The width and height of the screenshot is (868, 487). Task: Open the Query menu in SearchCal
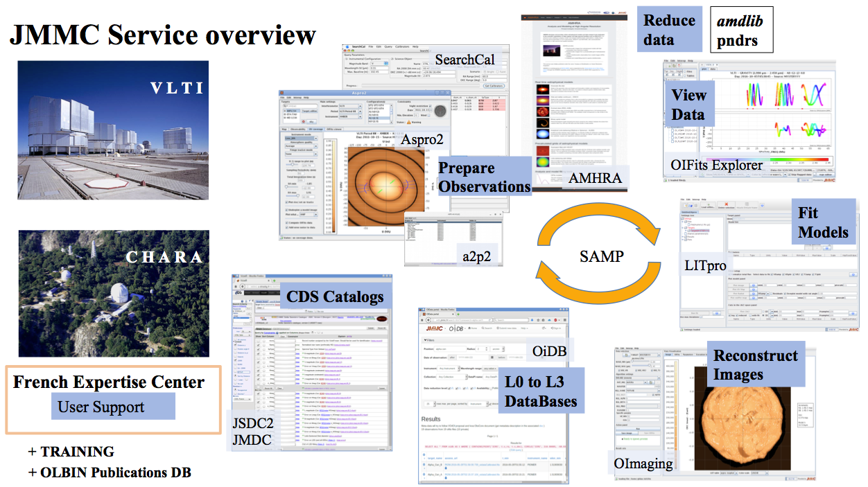point(388,46)
